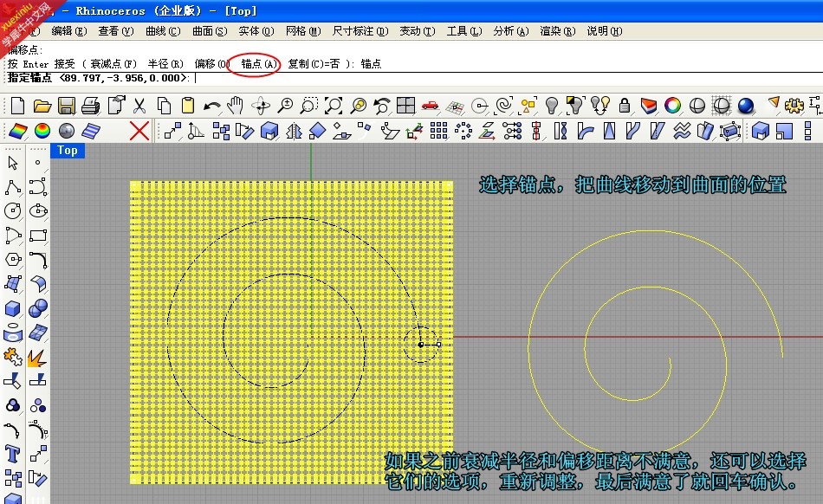Click the puzzle piece boolean icon
This screenshot has height=504, width=823.
tap(13, 357)
